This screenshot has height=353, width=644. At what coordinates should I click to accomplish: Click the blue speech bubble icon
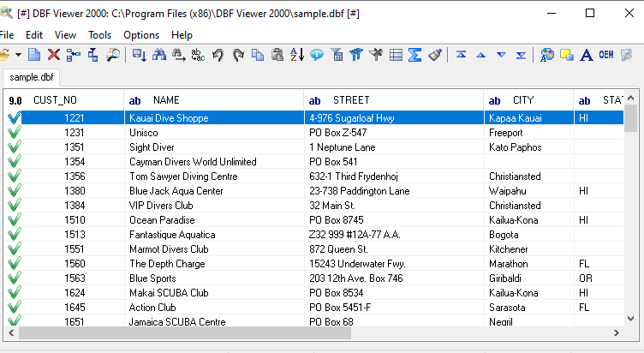click(x=317, y=55)
